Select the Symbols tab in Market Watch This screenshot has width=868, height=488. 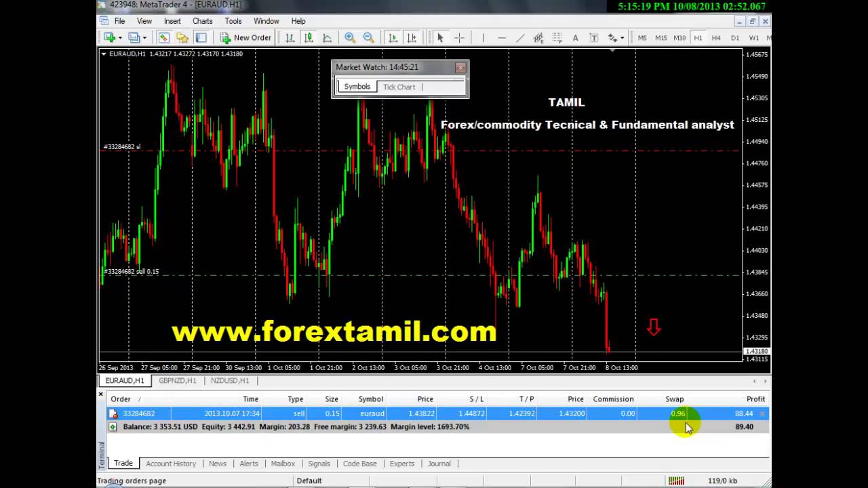[x=357, y=87]
